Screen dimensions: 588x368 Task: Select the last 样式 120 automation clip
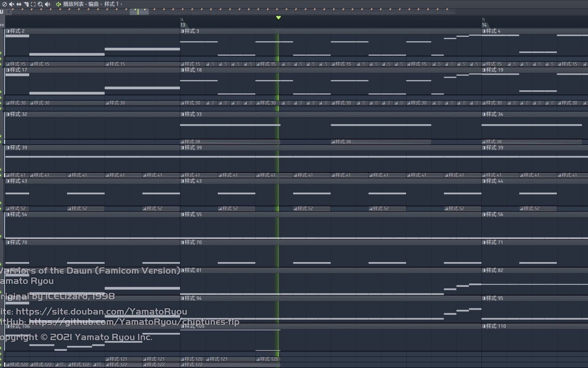coord(268,359)
